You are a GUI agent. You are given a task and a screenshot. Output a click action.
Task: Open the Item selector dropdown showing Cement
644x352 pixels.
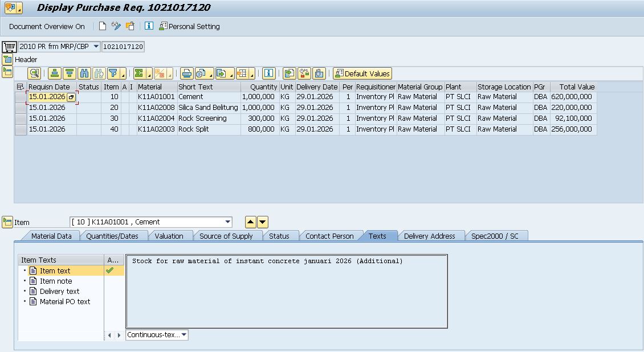pyautogui.click(x=228, y=222)
